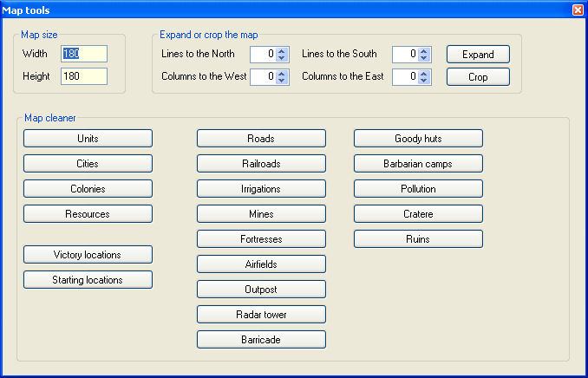Select the Goody huts button
Image resolution: width=588 pixels, height=378 pixels.
pyautogui.click(x=418, y=139)
